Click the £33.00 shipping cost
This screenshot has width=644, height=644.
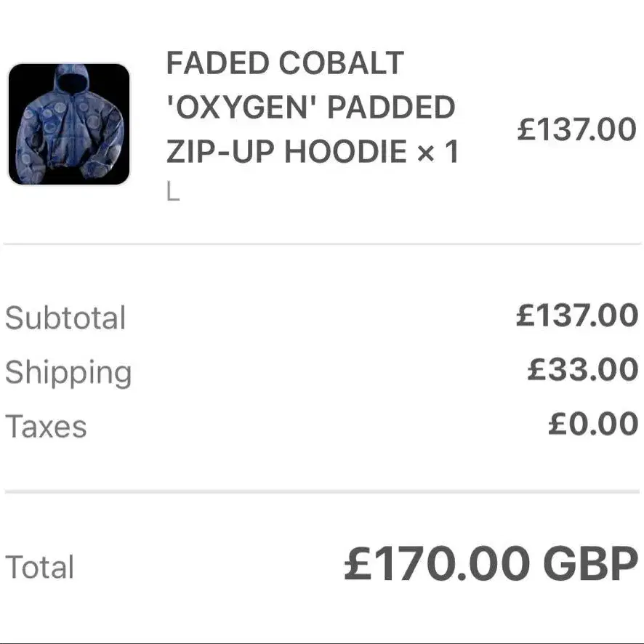583,369
